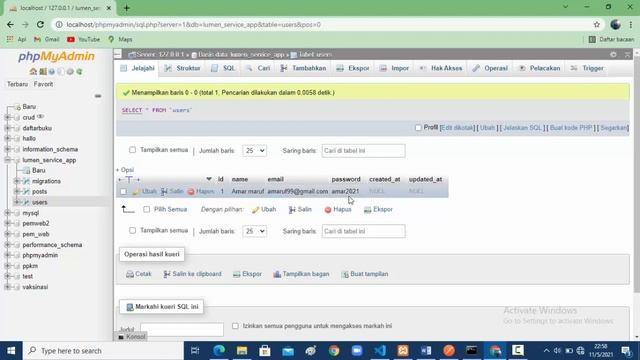
Task: Switch to the Struktur tab
Action: tap(182, 68)
